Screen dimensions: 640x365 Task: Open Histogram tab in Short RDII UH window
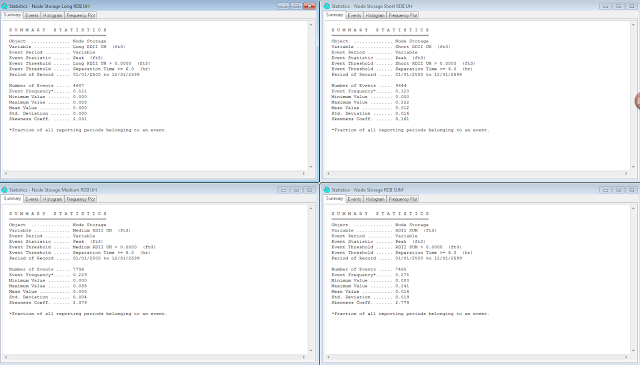(375, 15)
